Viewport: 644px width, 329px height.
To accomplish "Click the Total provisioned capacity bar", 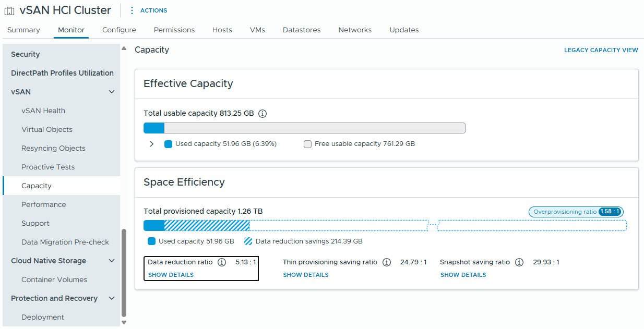I will pyautogui.click(x=385, y=225).
